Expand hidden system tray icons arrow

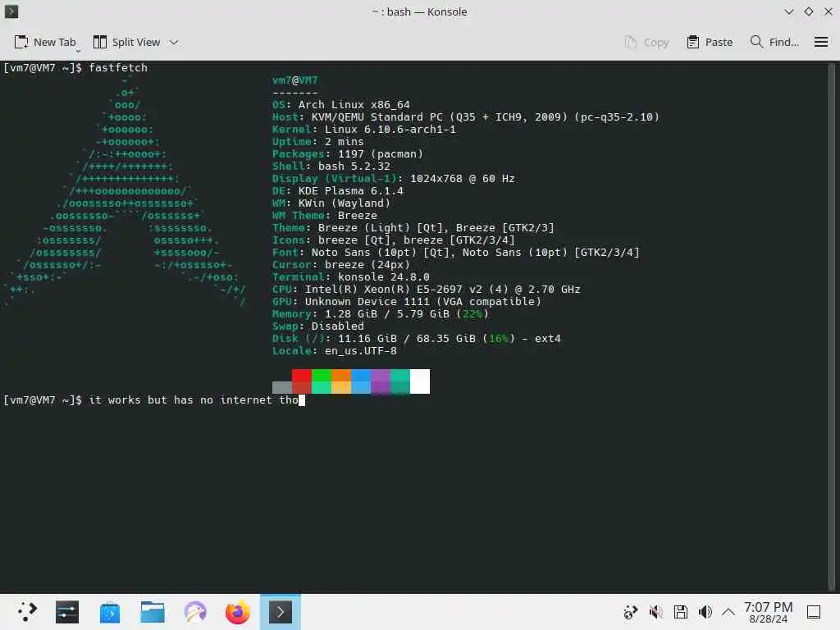point(728,612)
